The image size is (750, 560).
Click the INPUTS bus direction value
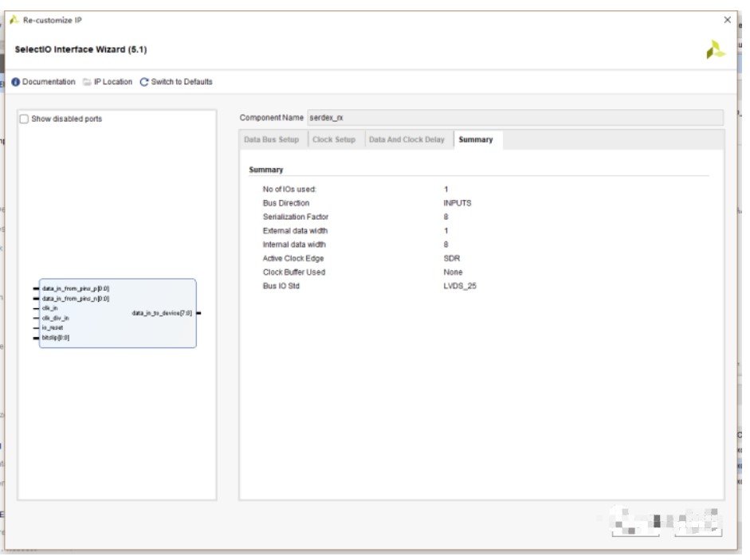pyautogui.click(x=457, y=203)
